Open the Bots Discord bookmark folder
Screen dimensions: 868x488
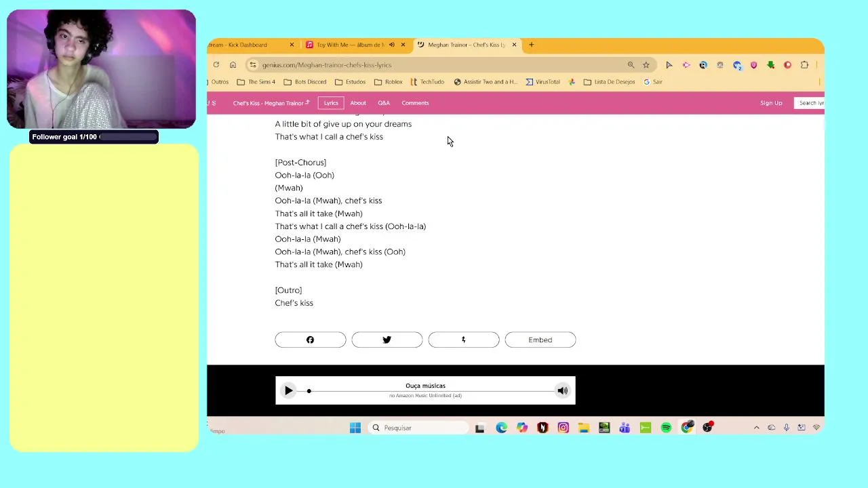point(305,82)
